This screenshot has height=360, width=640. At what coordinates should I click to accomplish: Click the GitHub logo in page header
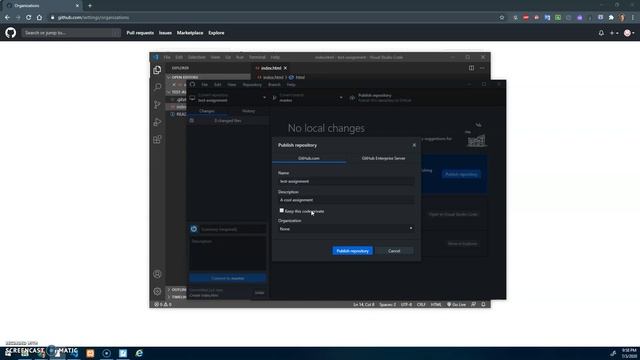(11, 33)
